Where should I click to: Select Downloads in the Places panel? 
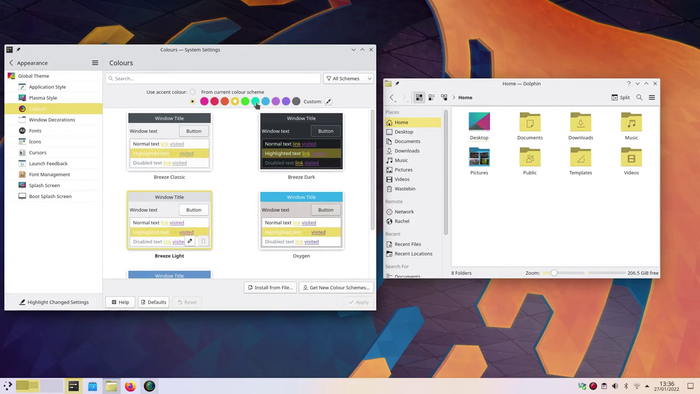(x=407, y=151)
